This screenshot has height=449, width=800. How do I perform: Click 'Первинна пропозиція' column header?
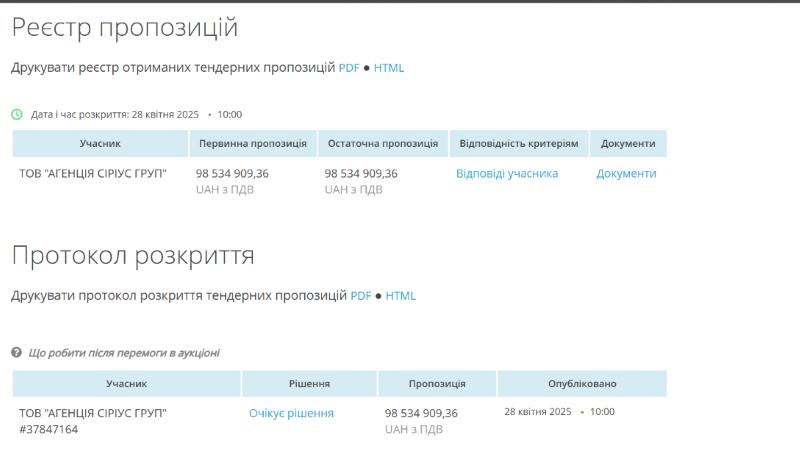pyautogui.click(x=253, y=144)
